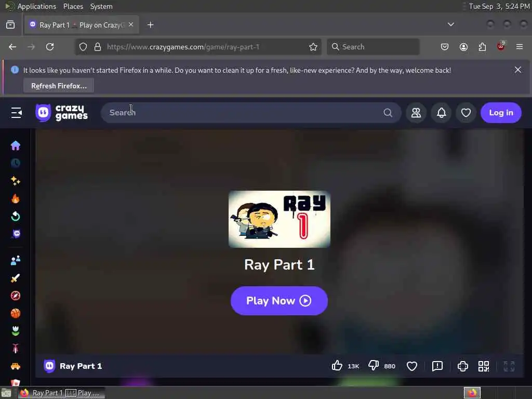Open Adventure compass icon in sidebar

pyautogui.click(x=16, y=296)
